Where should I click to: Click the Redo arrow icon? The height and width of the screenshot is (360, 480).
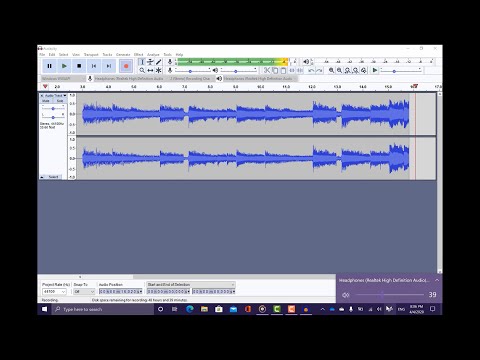319,70
